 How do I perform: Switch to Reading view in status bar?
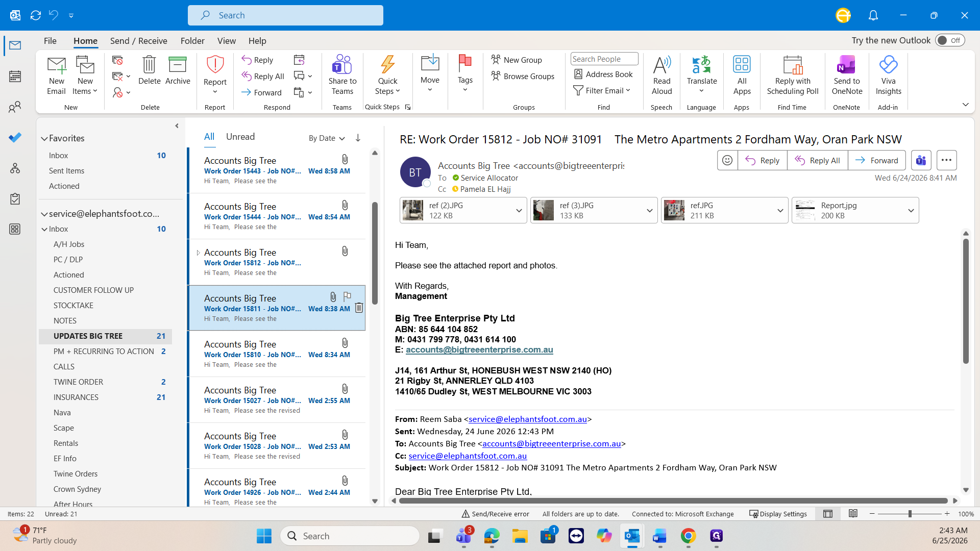click(x=853, y=514)
